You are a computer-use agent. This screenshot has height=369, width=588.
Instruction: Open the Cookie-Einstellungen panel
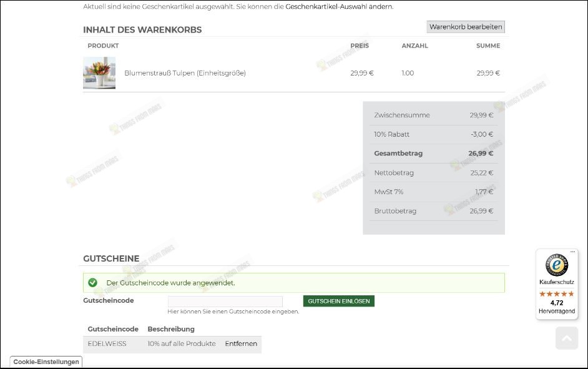click(45, 362)
